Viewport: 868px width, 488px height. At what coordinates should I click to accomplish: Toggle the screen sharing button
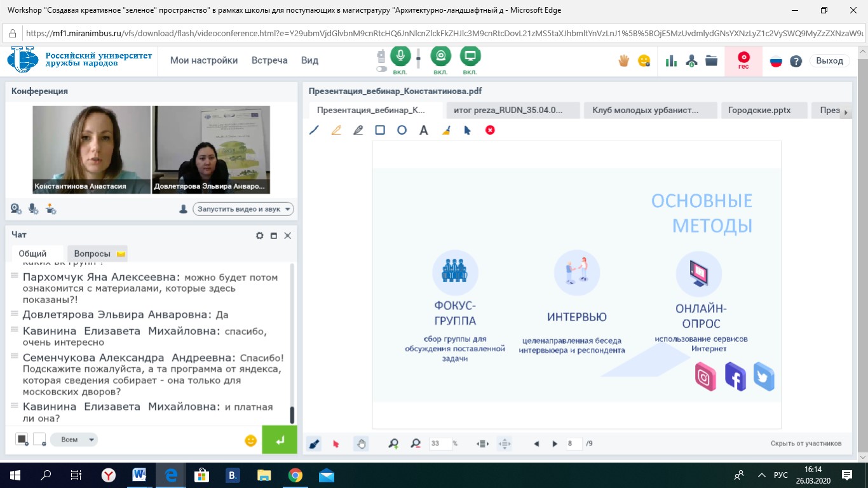470,57
